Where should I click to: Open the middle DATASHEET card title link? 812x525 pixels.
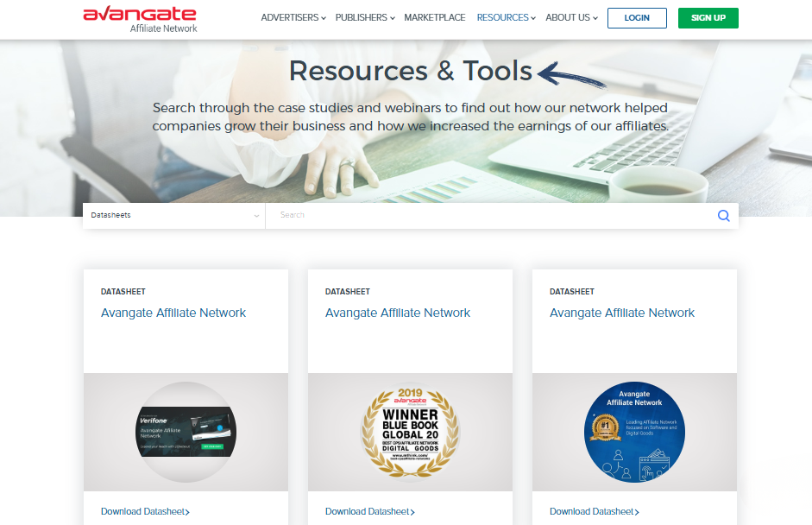coord(398,313)
